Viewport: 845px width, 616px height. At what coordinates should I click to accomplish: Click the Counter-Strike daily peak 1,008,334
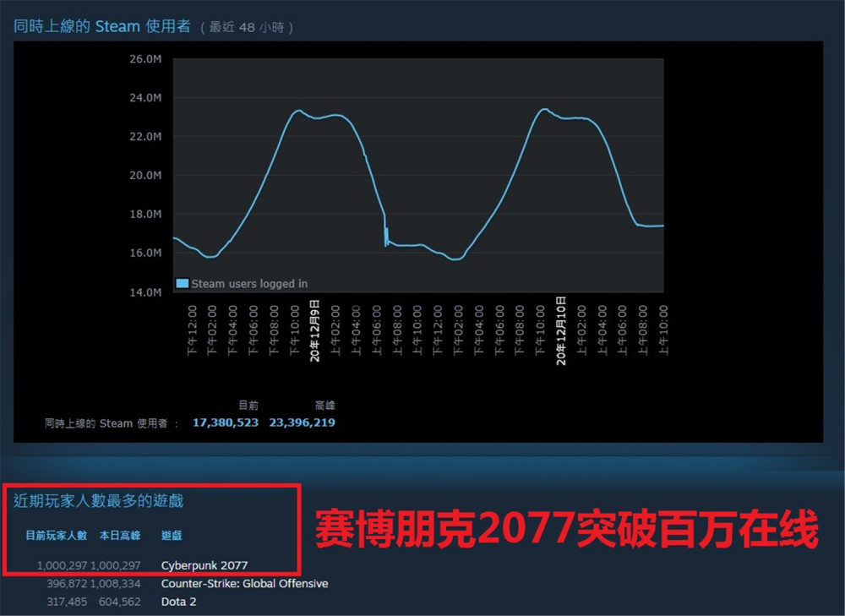tap(115, 584)
